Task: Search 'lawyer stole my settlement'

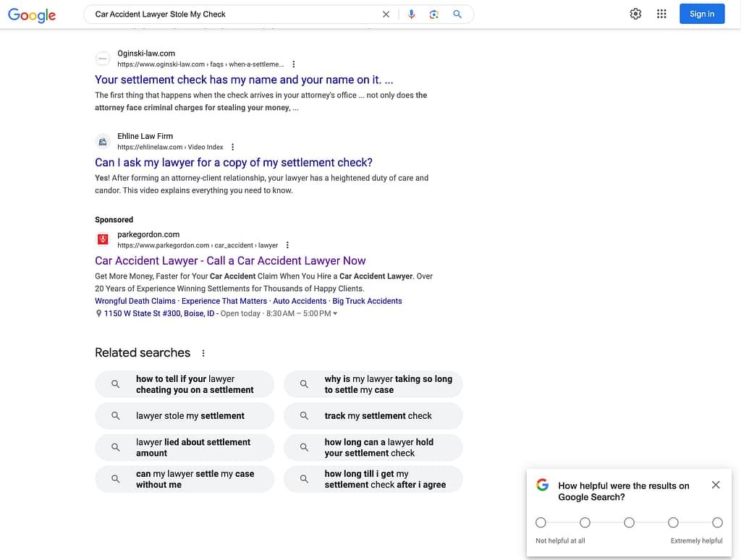Action: 185,416
